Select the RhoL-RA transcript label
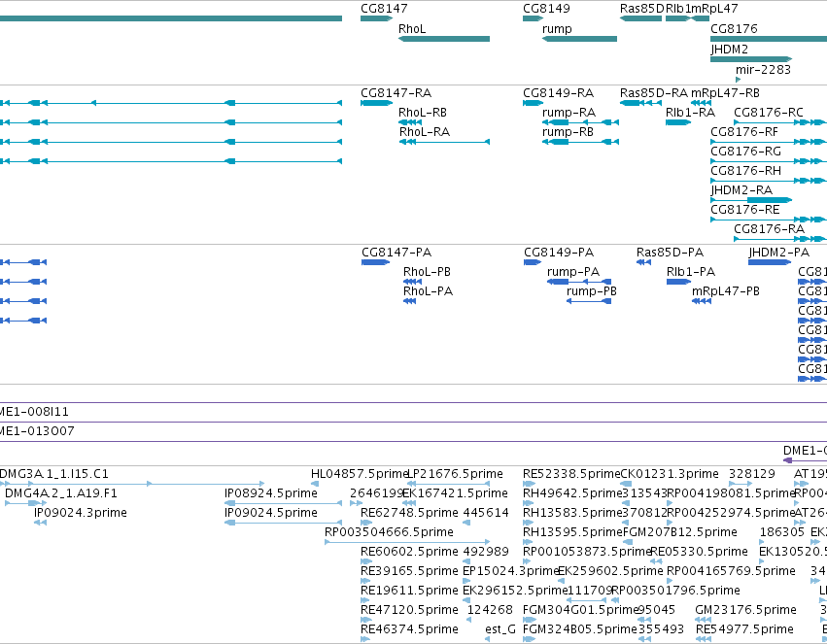The image size is (827, 644). tap(425, 132)
